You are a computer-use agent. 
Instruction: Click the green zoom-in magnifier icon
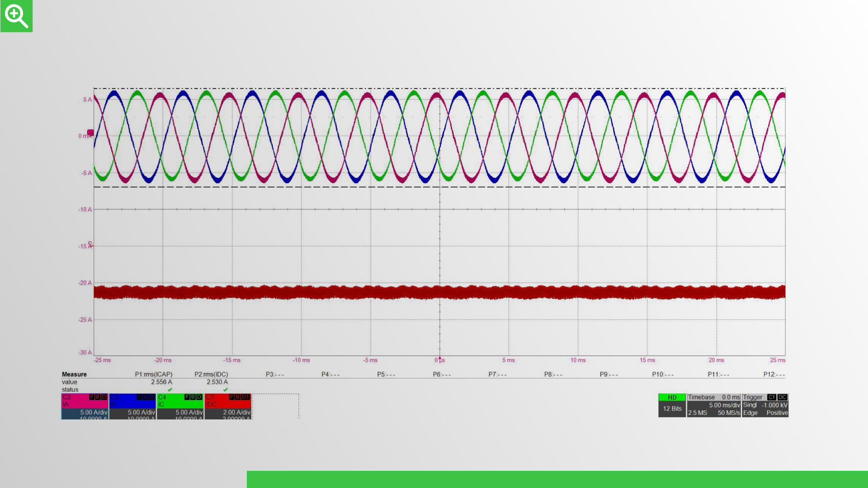(16, 16)
